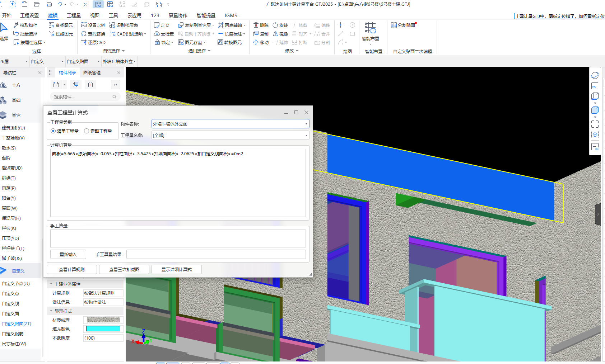This screenshot has height=364, width=605.
Task: Open the 构件名称 combo box
Action: (230, 124)
